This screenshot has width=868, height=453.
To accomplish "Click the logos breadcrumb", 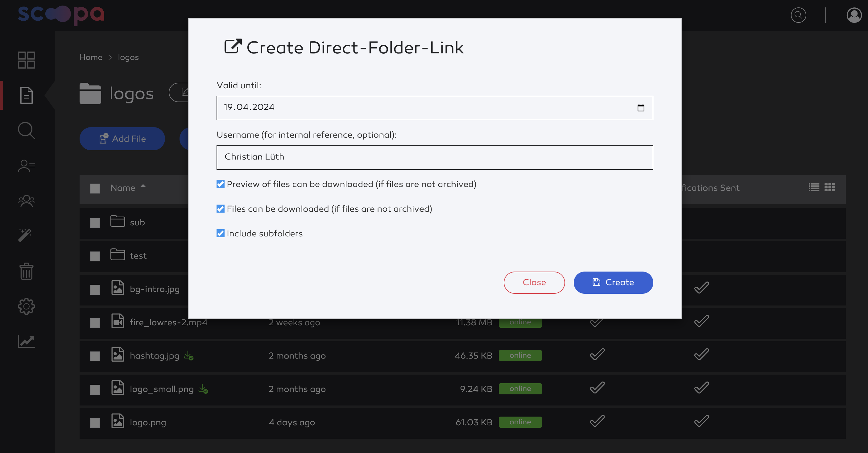I will tap(128, 58).
